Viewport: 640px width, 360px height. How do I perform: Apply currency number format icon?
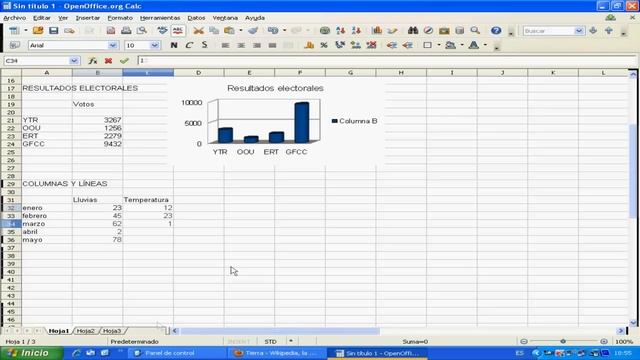(309, 45)
